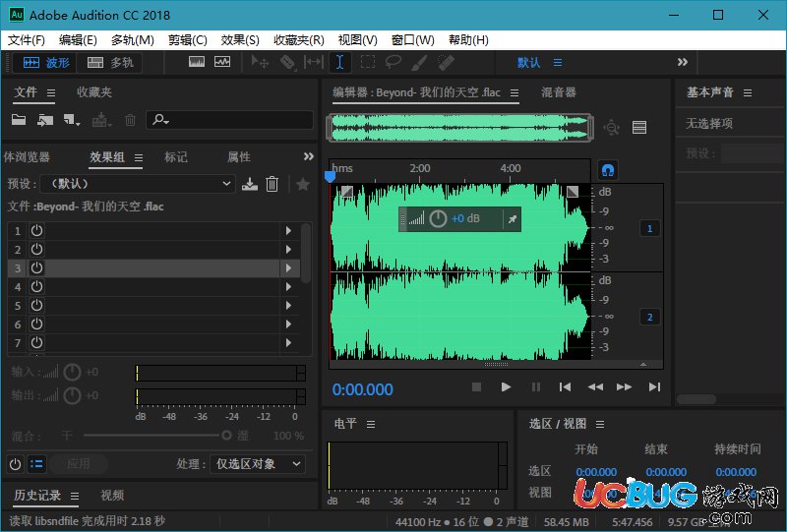Select the Time Selection tool
787x532 pixels.
[339, 62]
